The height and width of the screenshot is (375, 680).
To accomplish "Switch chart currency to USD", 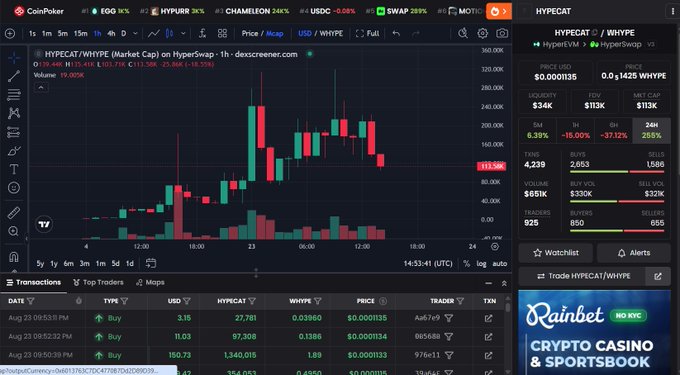I will click(x=305, y=33).
